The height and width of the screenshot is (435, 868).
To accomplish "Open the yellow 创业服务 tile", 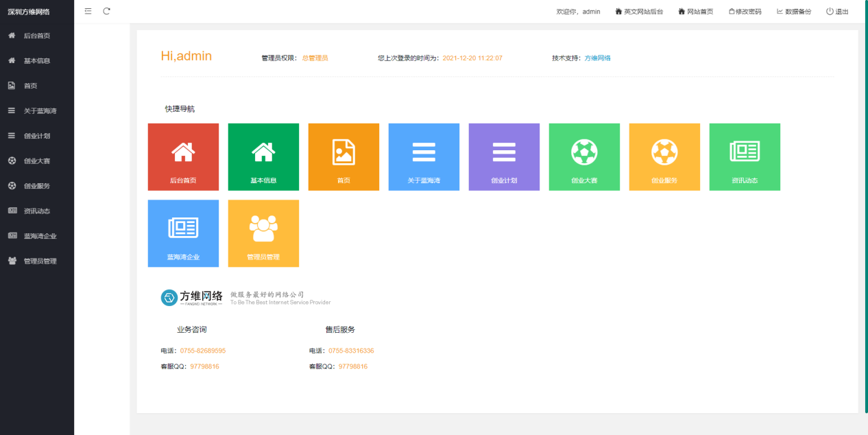I will (x=664, y=156).
